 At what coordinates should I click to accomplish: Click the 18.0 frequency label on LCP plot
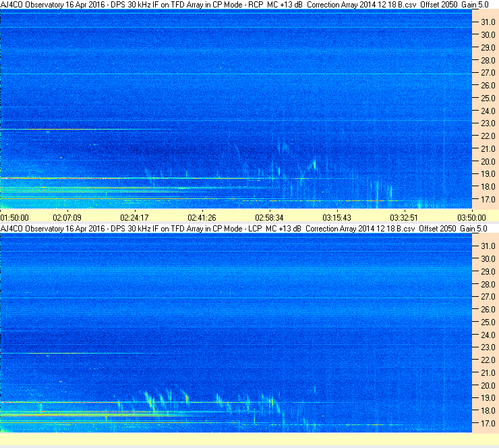[x=488, y=411]
